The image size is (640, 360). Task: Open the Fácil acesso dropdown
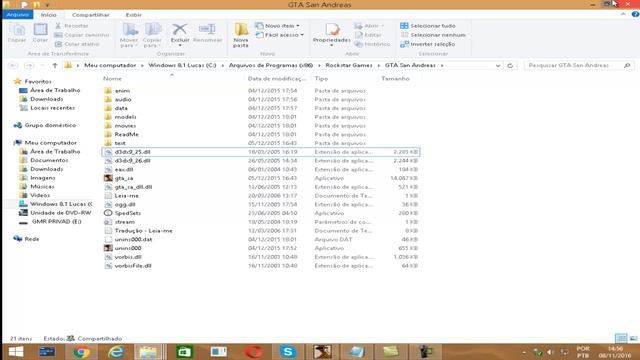pyautogui.click(x=280, y=35)
